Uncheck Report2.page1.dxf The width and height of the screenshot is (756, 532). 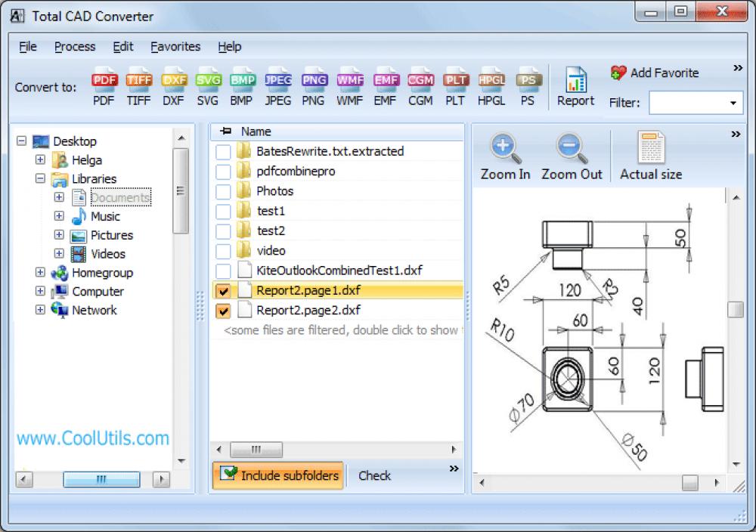[223, 290]
